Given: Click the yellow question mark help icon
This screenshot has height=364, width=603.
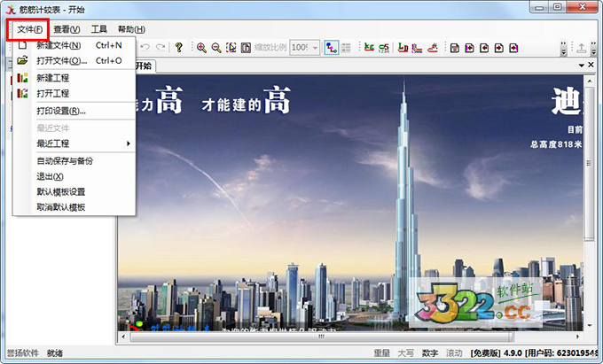Looking at the screenshot, I should point(178,47).
